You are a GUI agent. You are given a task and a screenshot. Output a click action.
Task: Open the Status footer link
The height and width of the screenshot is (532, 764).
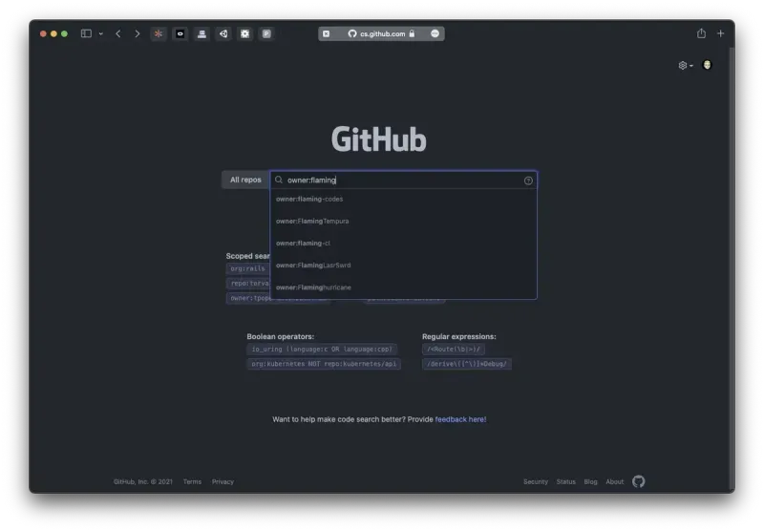pos(565,481)
